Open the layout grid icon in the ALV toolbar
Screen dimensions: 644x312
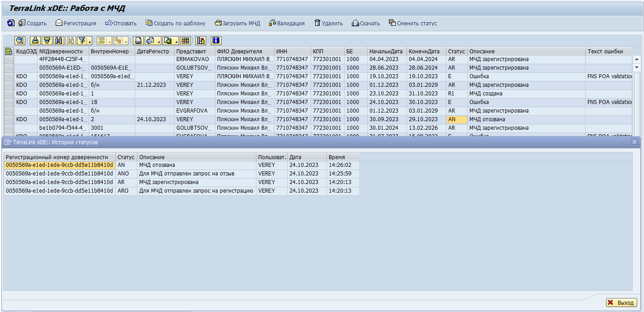click(185, 41)
